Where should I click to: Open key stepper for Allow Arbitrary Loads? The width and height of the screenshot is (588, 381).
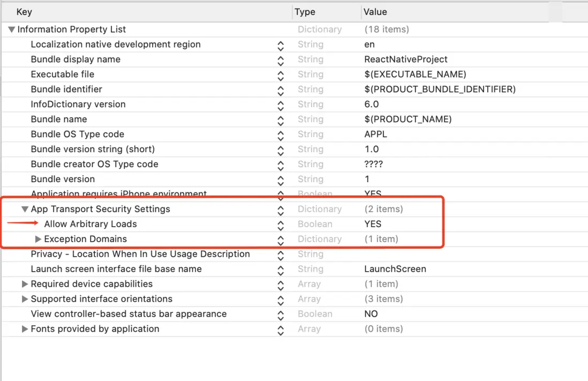tap(281, 224)
